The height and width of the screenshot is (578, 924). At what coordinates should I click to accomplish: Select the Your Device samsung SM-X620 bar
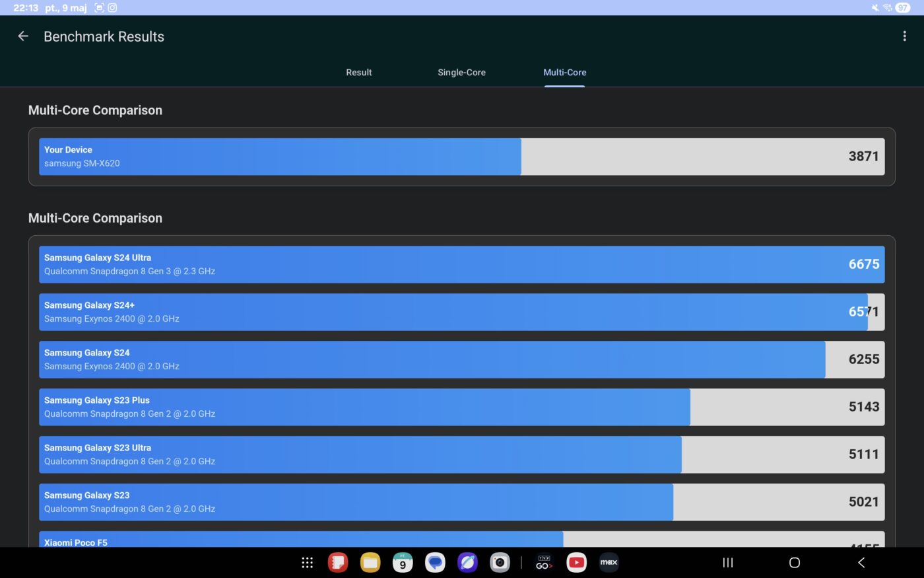pyautogui.click(x=461, y=157)
